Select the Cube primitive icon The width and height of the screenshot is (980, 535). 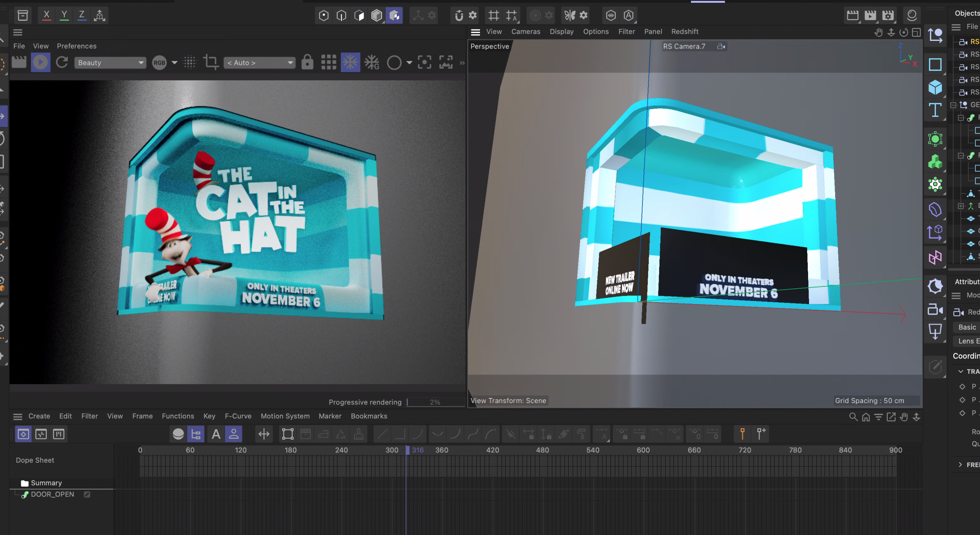[x=935, y=87]
